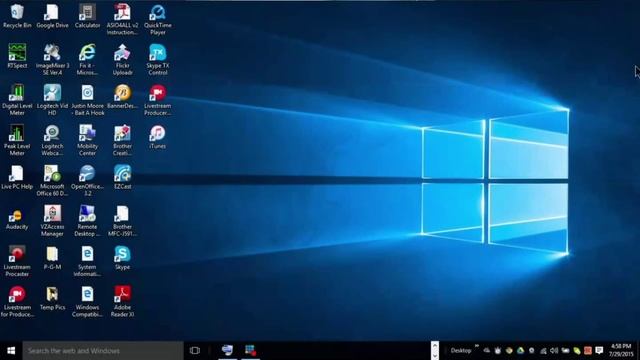Select the Livestream Producer icon with red camera
Screen dimensions: 640x360
[158, 100]
